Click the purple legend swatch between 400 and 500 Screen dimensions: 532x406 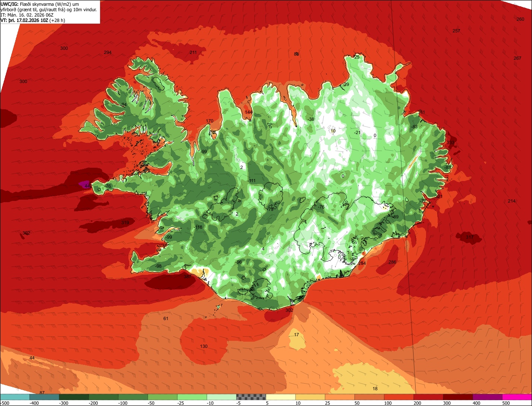[x=488, y=397]
